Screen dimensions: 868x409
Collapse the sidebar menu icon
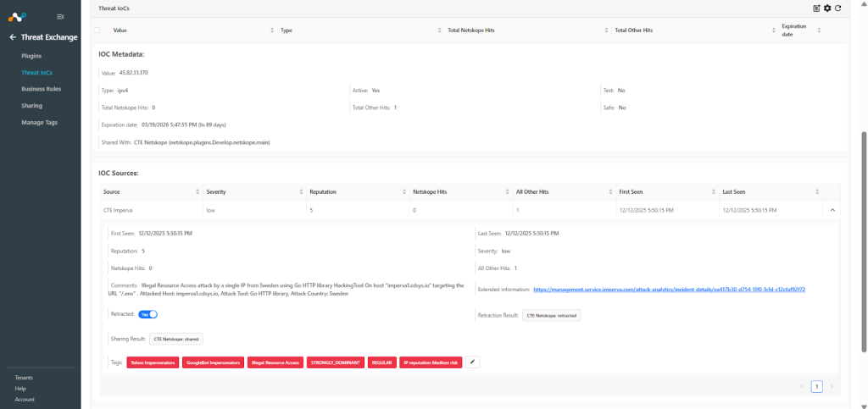[x=60, y=17]
